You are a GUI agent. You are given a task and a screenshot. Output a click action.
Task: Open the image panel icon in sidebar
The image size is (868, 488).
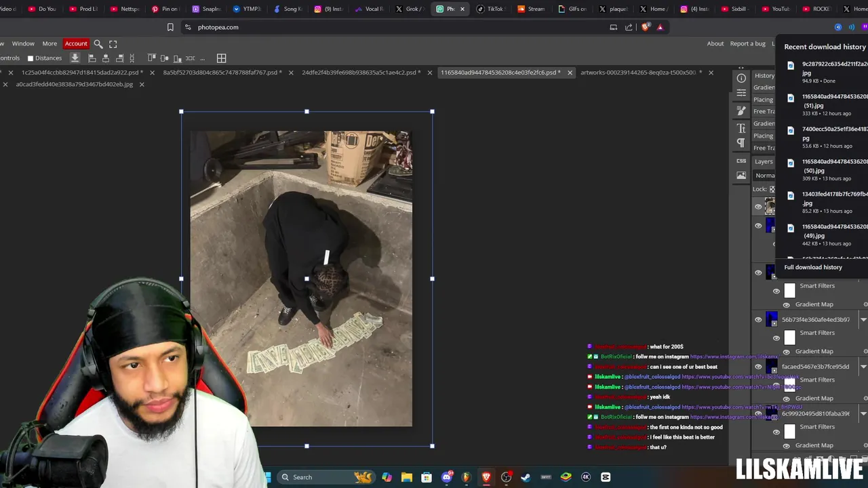pos(741,176)
